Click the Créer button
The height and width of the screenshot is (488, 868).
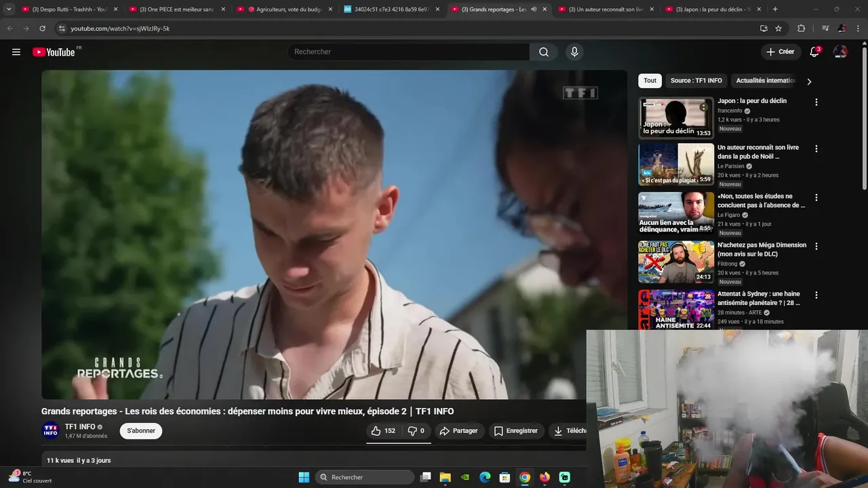click(780, 52)
